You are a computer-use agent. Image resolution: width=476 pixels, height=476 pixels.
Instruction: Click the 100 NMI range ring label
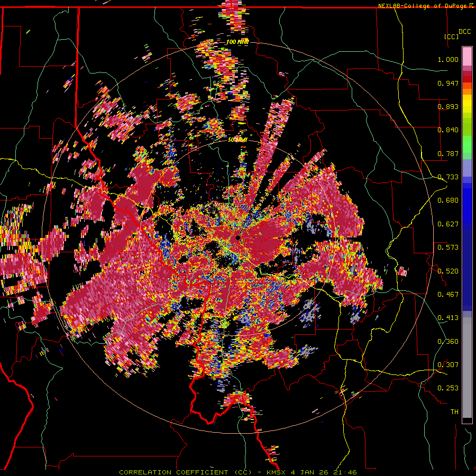pos(237,42)
